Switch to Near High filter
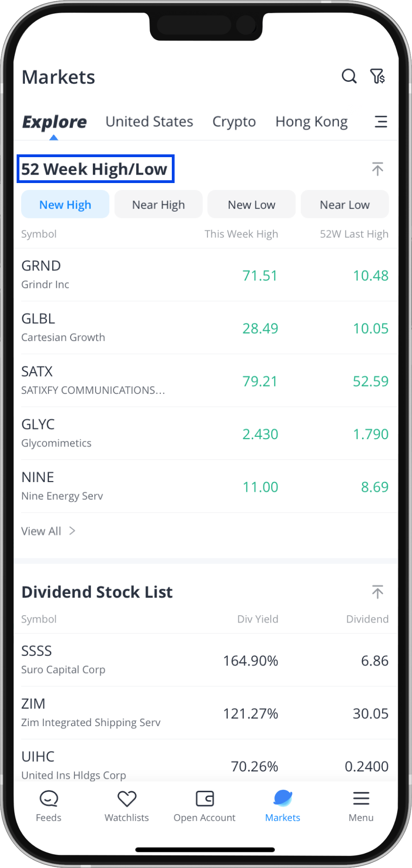The image size is (412, 868). [158, 205]
